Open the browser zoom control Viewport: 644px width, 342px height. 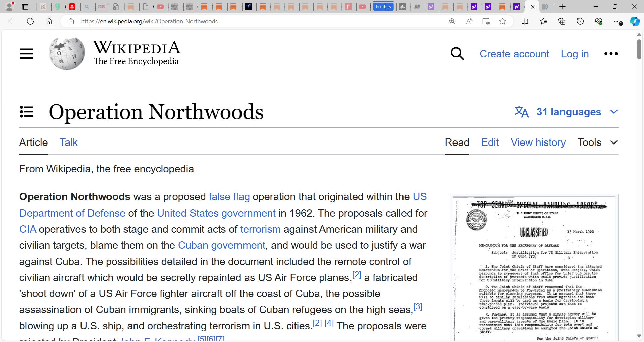(x=452, y=21)
